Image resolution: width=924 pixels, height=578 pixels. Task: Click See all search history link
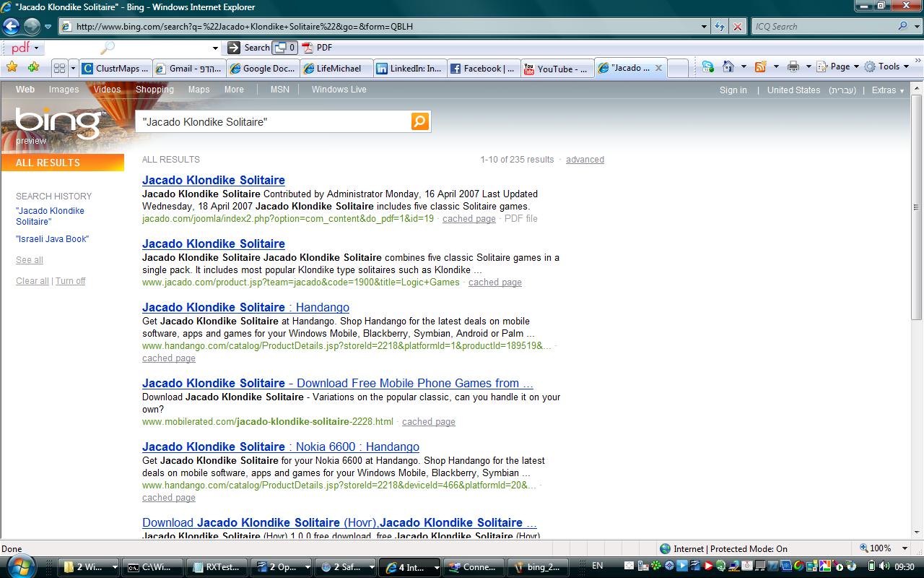30,260
